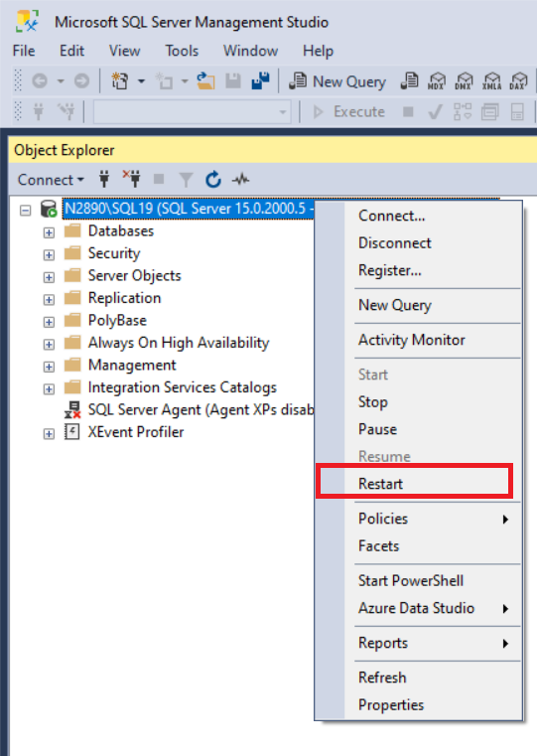Screen dimensions: 537x756
Task: Expand the PolyBase node
Action: [49, 322]
